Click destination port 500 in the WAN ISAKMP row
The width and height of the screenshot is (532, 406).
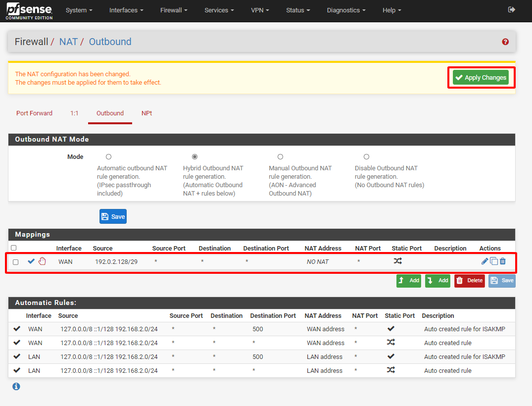(257, 329)
